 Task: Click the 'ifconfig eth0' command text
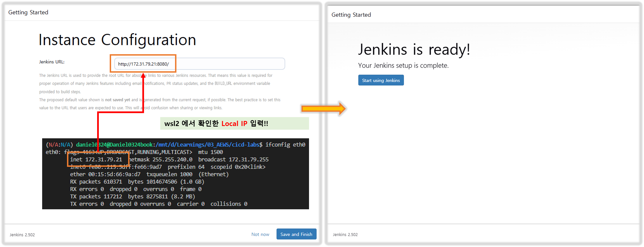tap(285, 145)
